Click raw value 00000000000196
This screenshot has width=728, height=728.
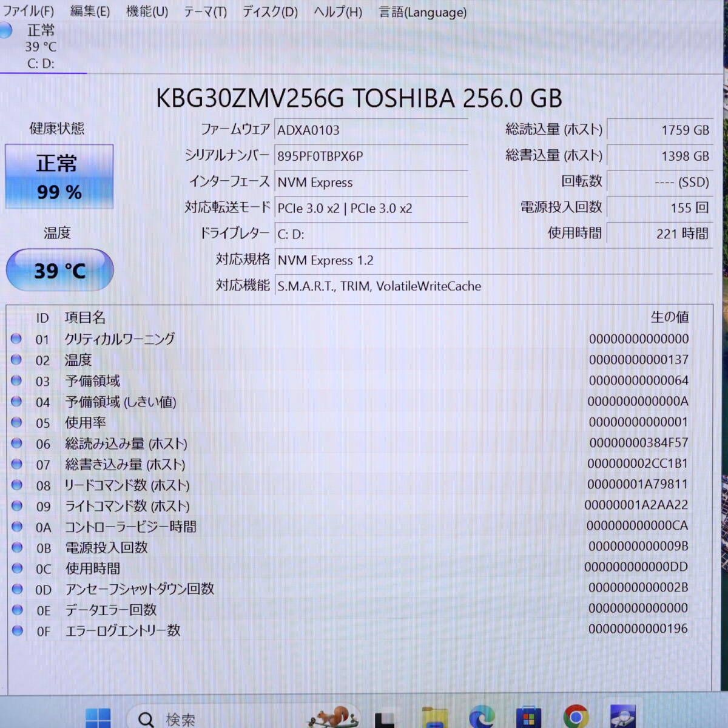pyautogui.click(x=638, y=629)
